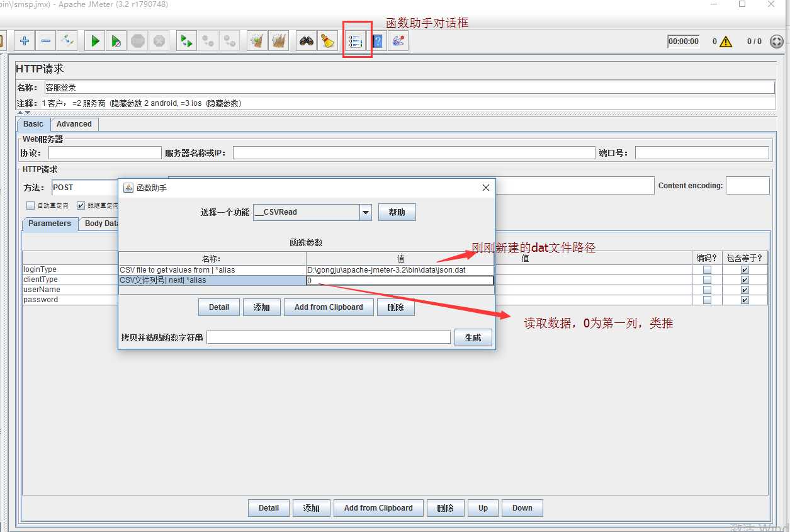Click the Remote Start All icon

click(186, 42)
